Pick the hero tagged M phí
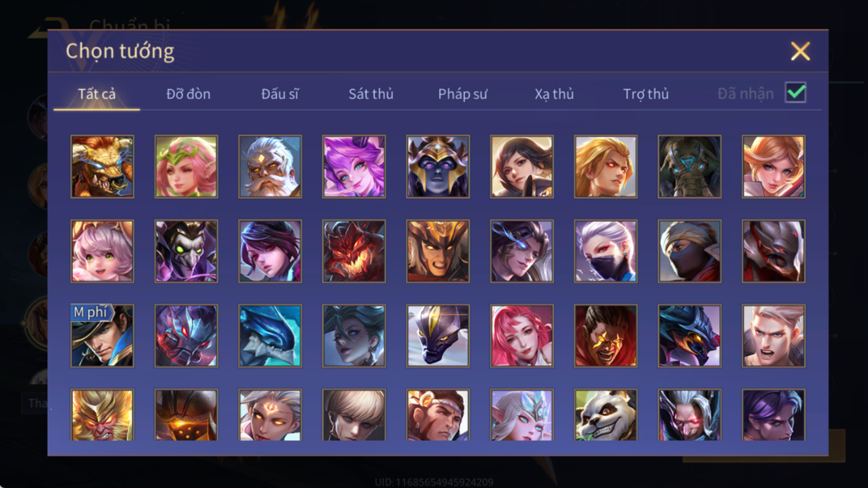The width and height of the screenshot is (868, 488). coord(102,336)
